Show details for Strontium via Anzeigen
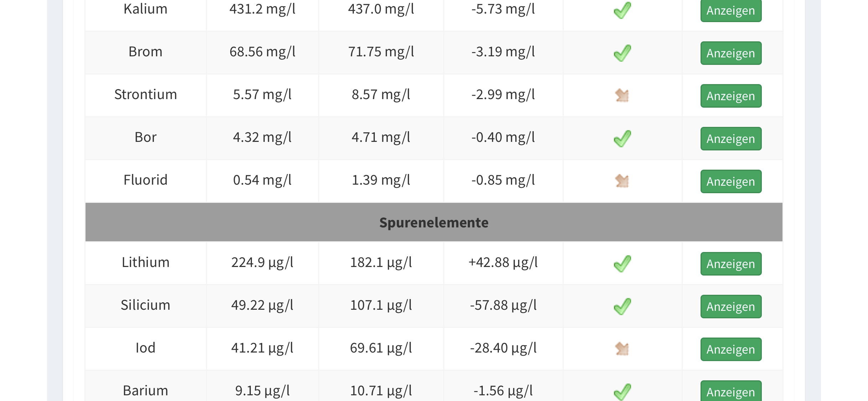This screenshot has width=868, height=401. click(731, 96)
